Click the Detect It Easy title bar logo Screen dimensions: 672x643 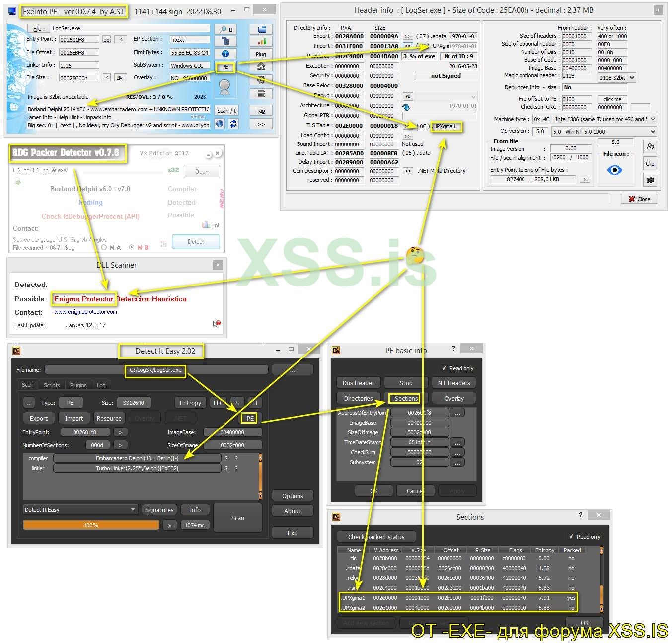[16, 351]
